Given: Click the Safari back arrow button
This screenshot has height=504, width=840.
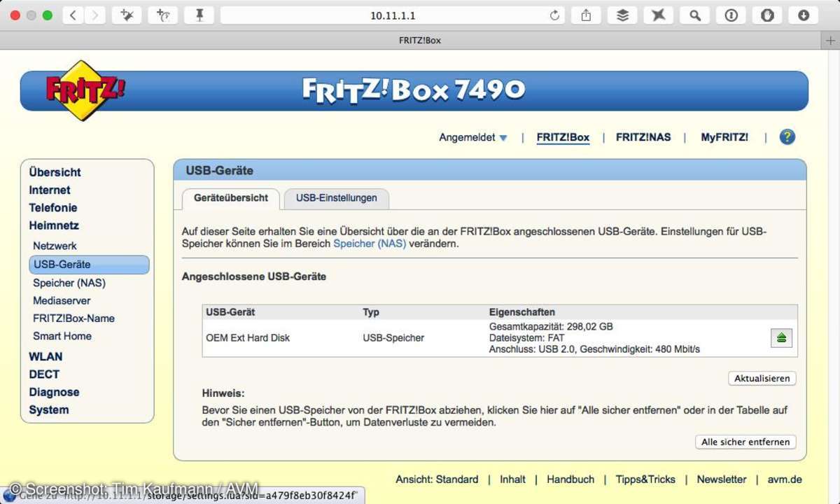Looking at the screenshot, I should [x=73, y=15].
